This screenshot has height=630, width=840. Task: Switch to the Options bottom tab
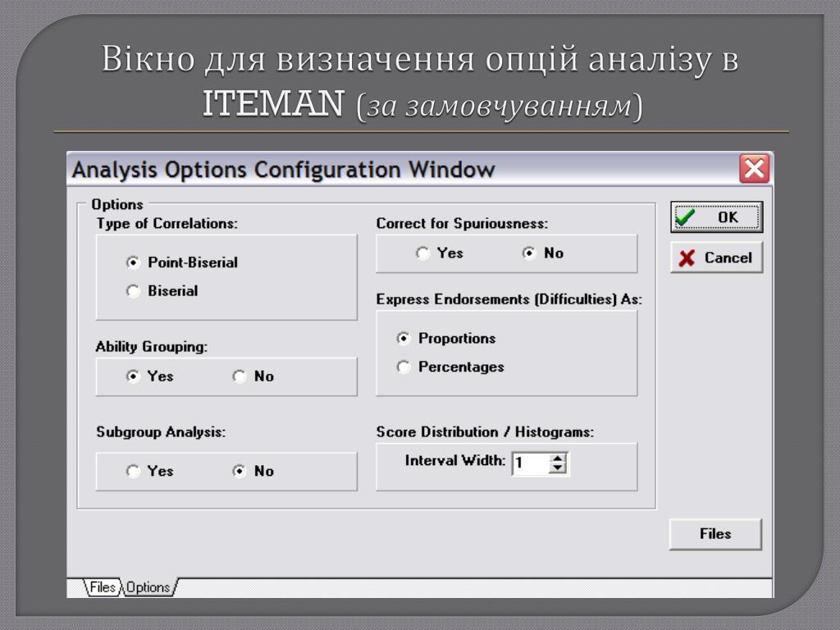pyautogui.click(x=148, y=587)
